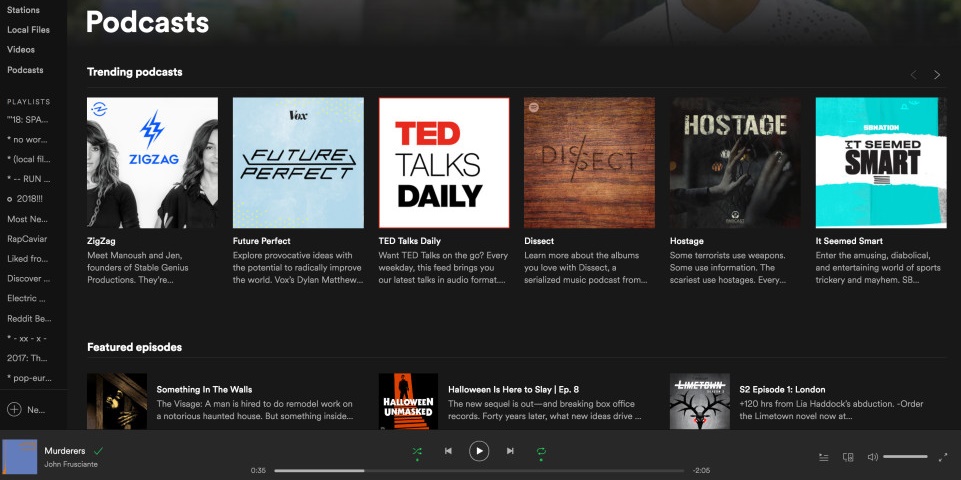Open Halloween Unmasked episode artwork
961x480 pixels.
(x=408, y=402)
